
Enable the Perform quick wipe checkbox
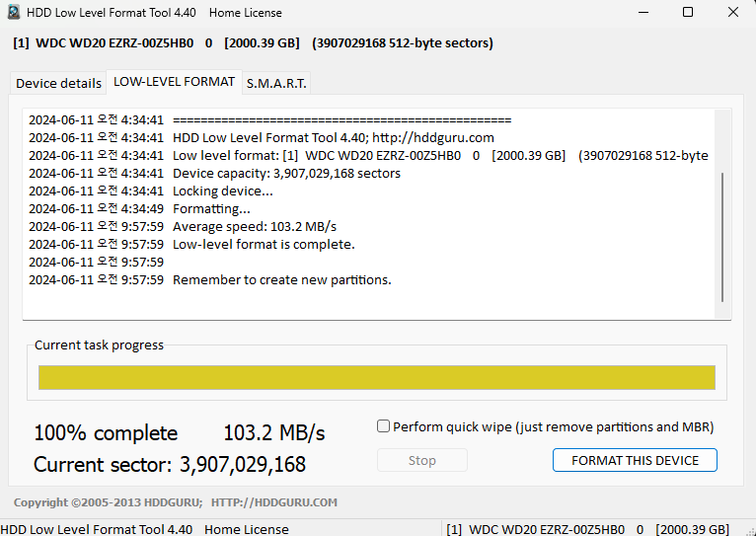coord(383,426)
